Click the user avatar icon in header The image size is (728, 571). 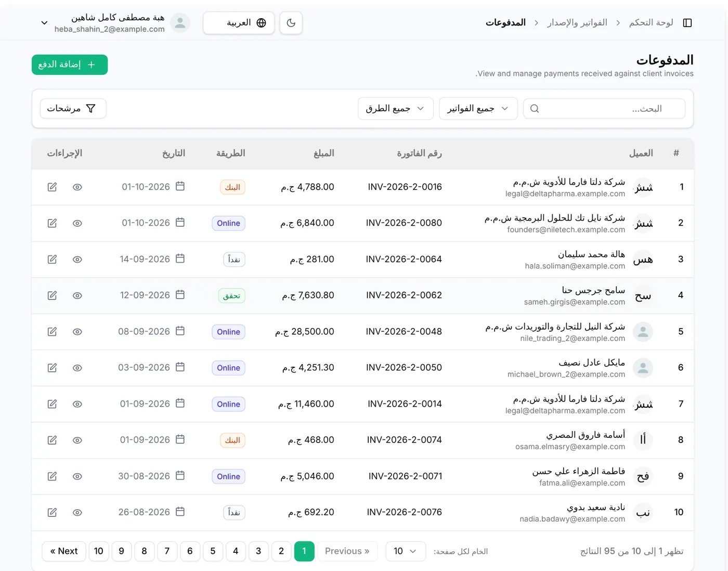pos(180,23)
